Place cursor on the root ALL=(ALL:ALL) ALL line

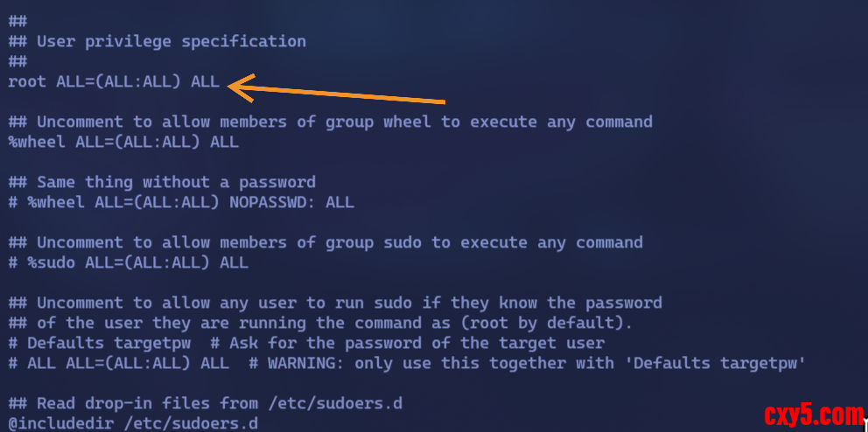point(114,82)
